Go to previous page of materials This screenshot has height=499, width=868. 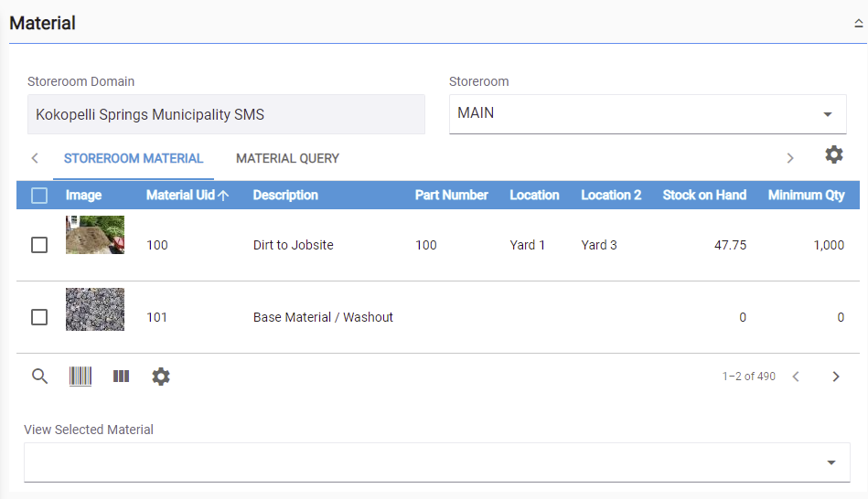click(796, 377)
